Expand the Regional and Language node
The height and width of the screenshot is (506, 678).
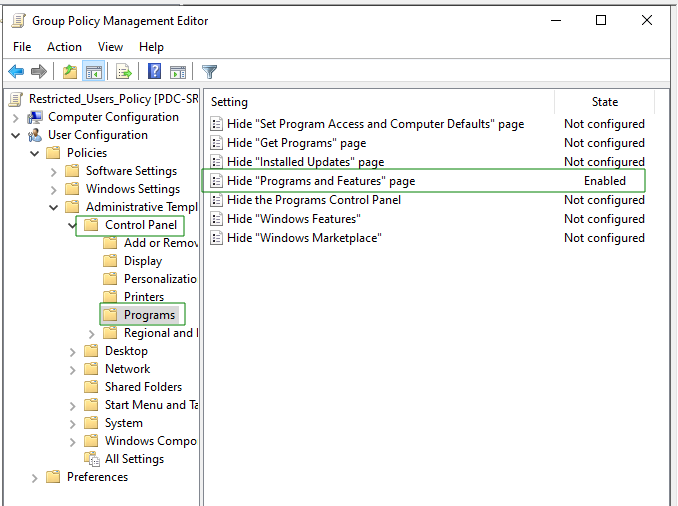tap(92, 334)
